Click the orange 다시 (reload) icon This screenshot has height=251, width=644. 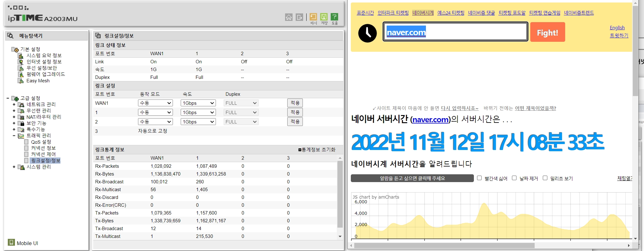point(313,17)
